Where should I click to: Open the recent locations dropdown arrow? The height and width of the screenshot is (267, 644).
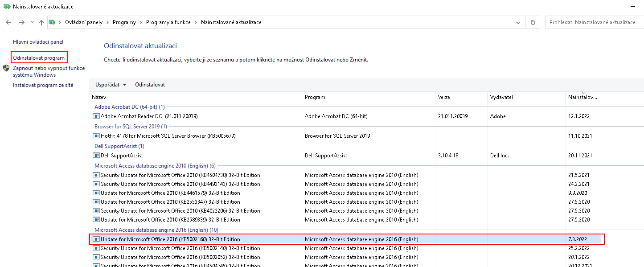click(x=32, y=22)
